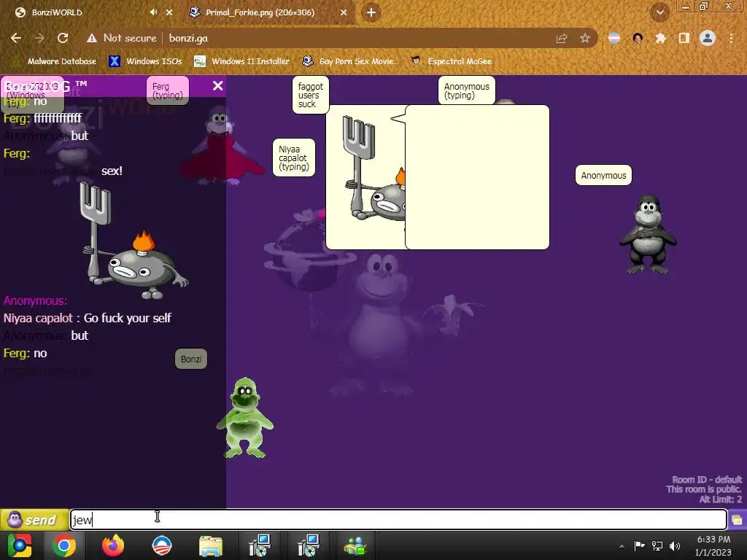Click the send button
Image resolution: width=747 pixels, height=560 pixels.
(34, 519)
